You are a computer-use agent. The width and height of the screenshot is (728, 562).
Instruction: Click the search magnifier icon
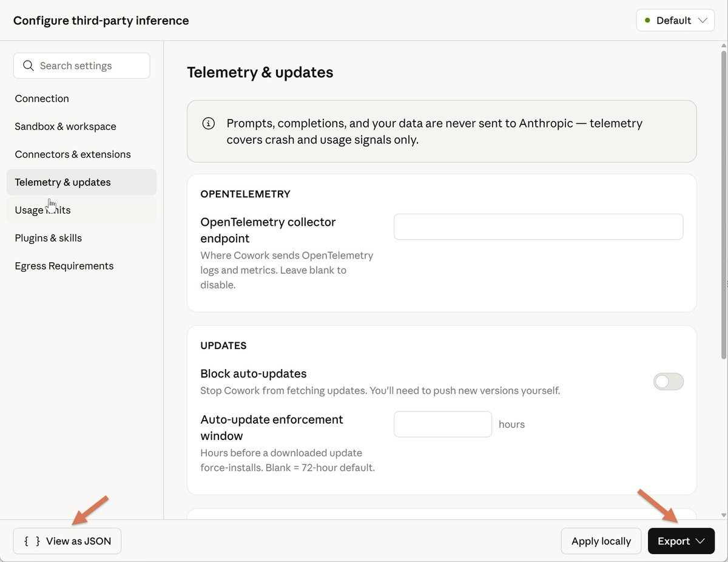[28, 66]
